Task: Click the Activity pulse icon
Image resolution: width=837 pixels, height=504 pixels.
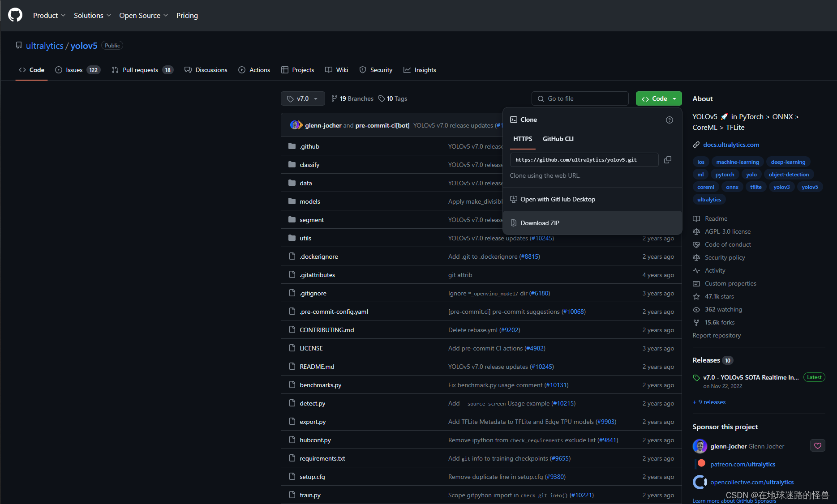Action: pyautogui.click(x=696, y=270)
